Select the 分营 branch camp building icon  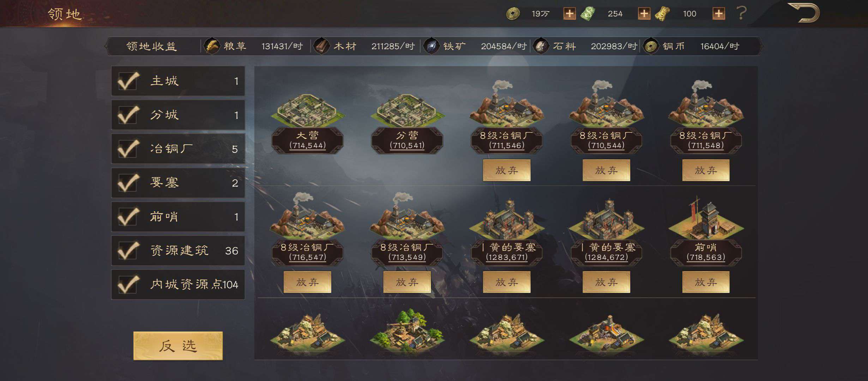pyautogui.click(x=407, y=110)
